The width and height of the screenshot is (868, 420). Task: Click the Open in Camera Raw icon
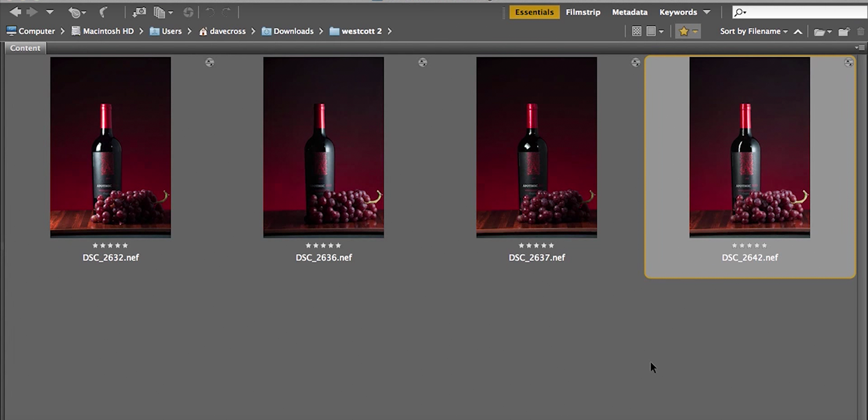[188, 12]
